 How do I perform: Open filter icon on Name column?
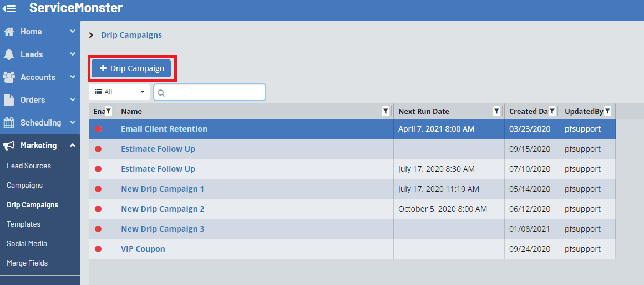coord(386,111)
